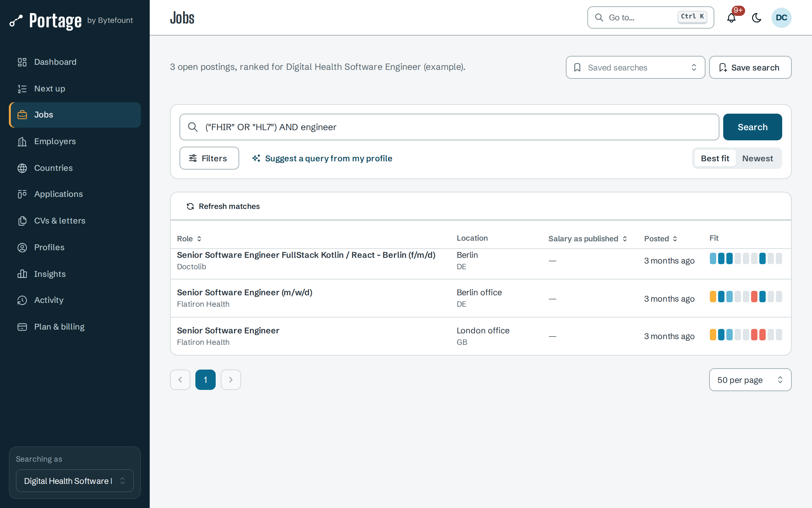Select page 1 in pagination
Screen dimensions: 812x508
coord(205,380)
